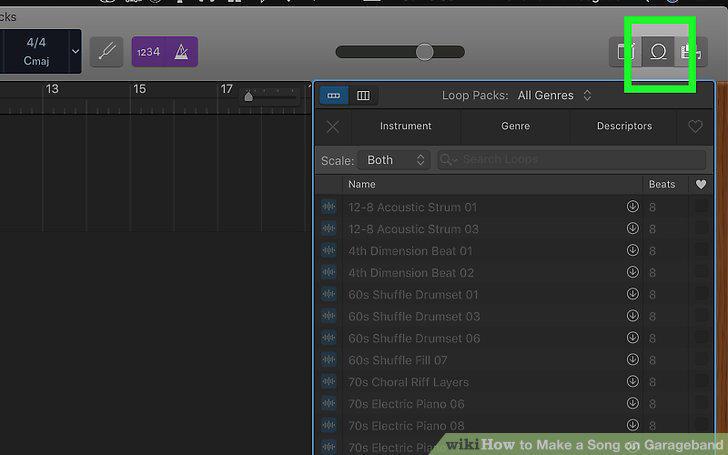Image resolution: width=728 pixels, height=455 pixels.
Task: Click the Cmaj key display
Action: [x=36, y=61]
